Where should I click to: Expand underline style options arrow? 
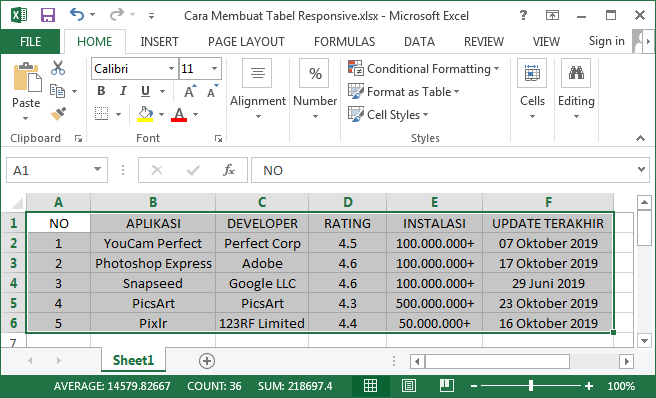(162, 92)
